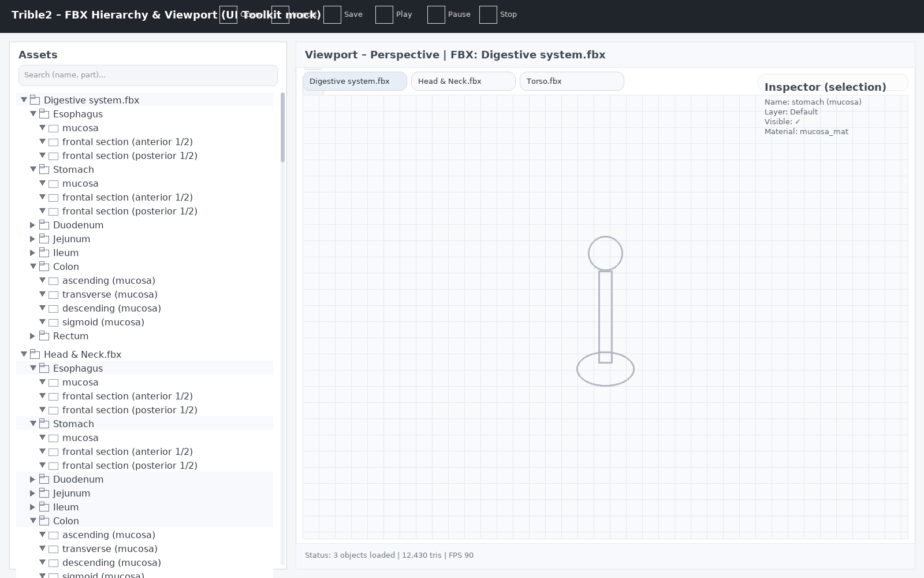Expand the Duodenum tree node

pos(32,225)
